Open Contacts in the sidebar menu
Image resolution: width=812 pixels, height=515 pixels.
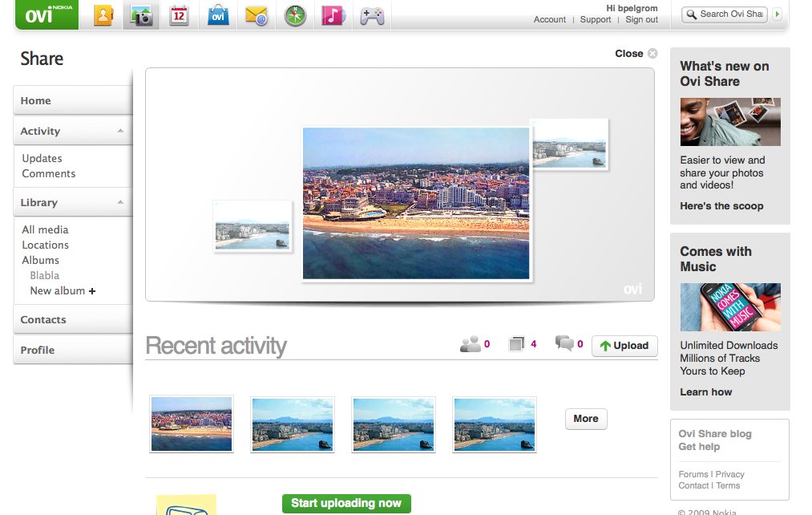point(43,320)
